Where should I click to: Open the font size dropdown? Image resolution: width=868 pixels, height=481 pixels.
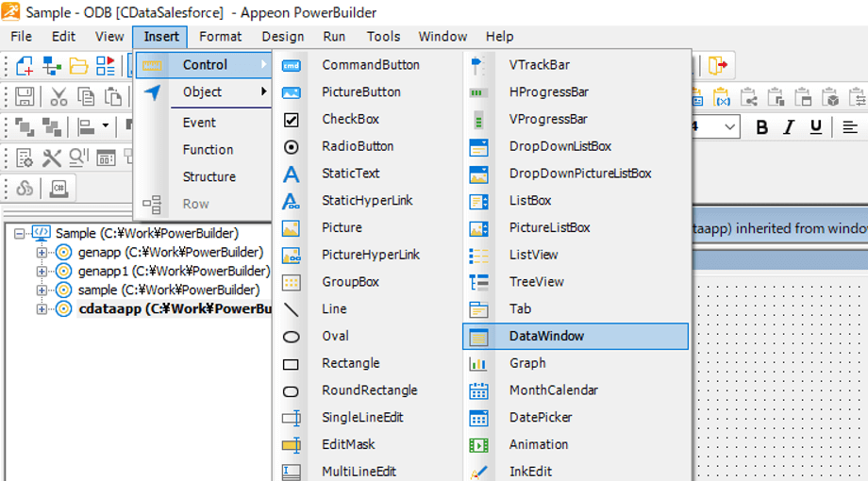pos(729,127)
